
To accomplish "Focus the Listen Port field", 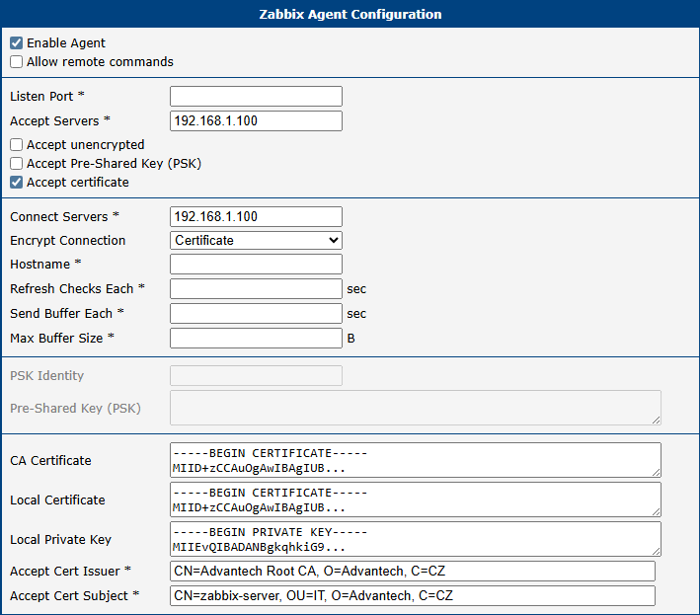I will (x=257, y=97).
